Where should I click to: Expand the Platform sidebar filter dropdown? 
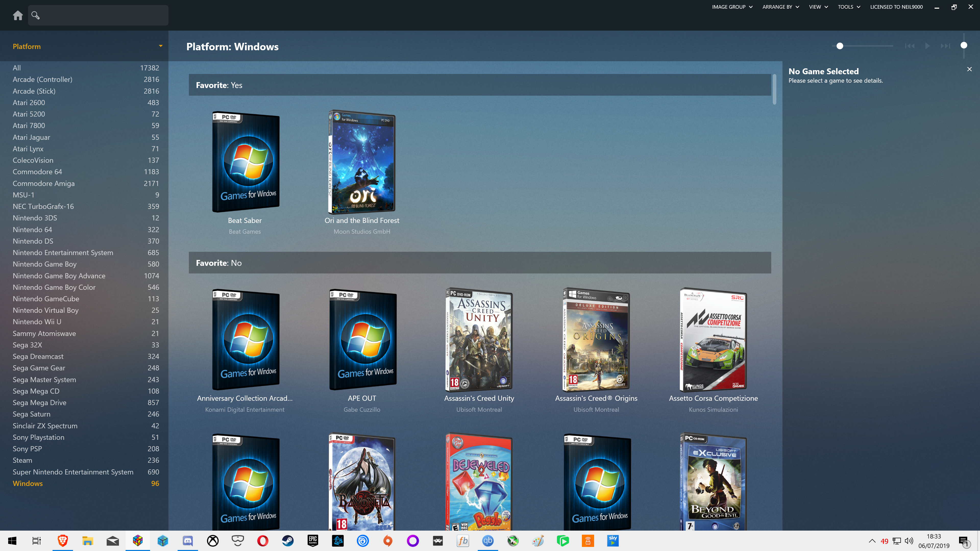point(161,46)
